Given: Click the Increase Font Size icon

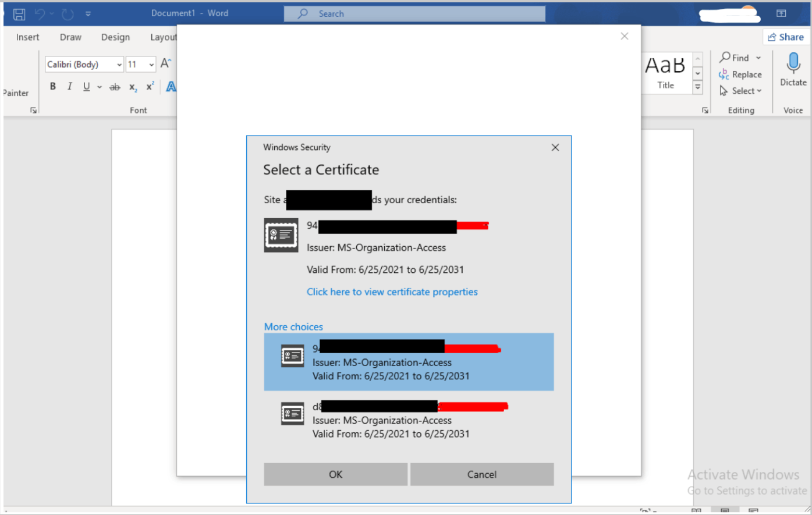Looking at the screenshot, I should tap(166, 63).
